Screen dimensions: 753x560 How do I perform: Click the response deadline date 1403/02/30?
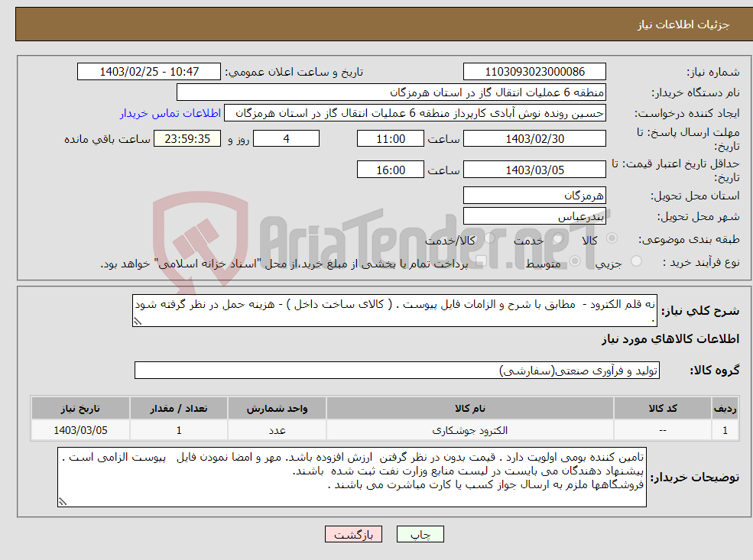coord(534,139)
